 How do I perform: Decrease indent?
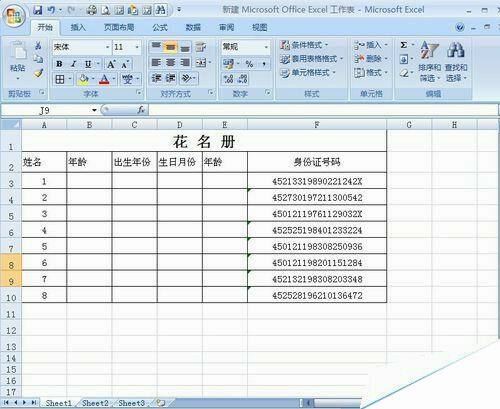pyautogui.click(x=156, y=79)
